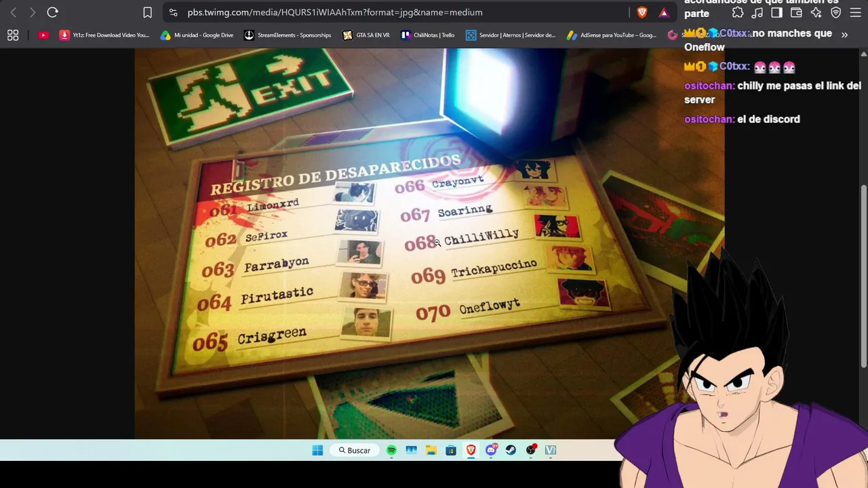Open the Brave Wallet icon
Viewport: 868px width, 488px height.
pyautogui.click(x=797, y=12)
